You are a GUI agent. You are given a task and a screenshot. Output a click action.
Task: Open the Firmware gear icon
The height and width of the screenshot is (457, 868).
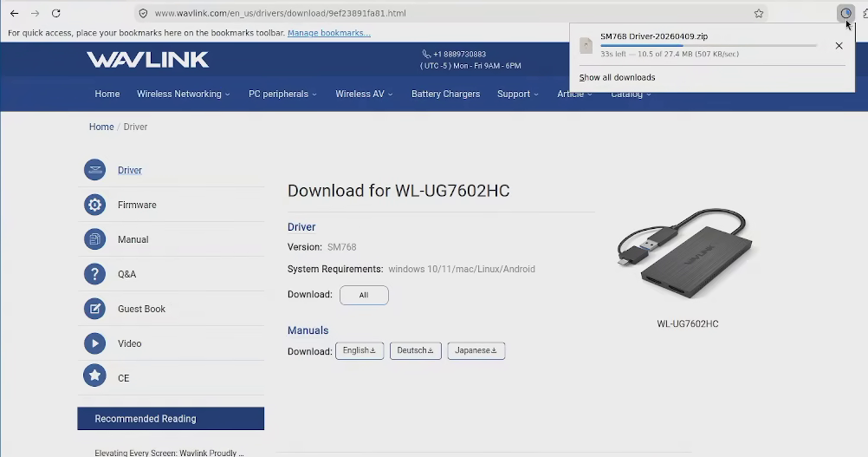[x=94, y=205]
